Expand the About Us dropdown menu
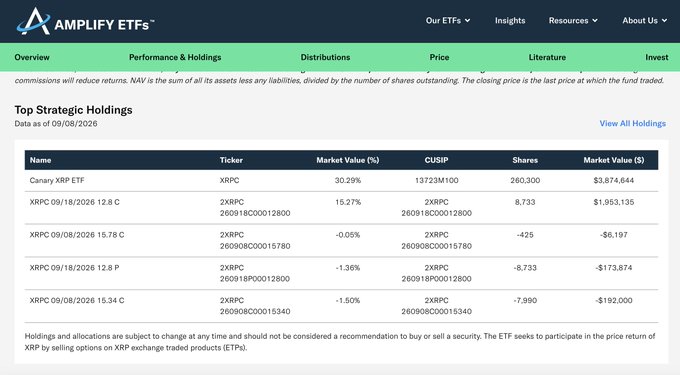The width and height of the screenshot is (680, 375). pyautogui.click(x=644, y=20)
